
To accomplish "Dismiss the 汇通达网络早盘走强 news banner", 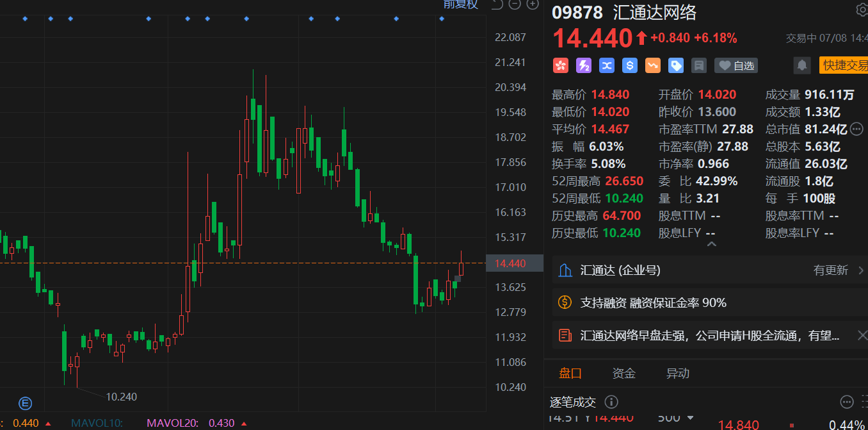I will point(862,335).
